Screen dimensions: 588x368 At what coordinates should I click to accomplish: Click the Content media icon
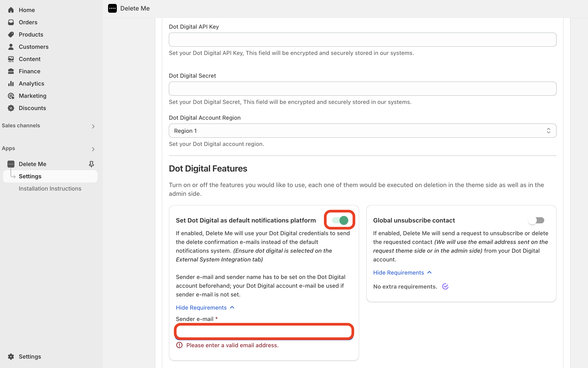(11, 59)
